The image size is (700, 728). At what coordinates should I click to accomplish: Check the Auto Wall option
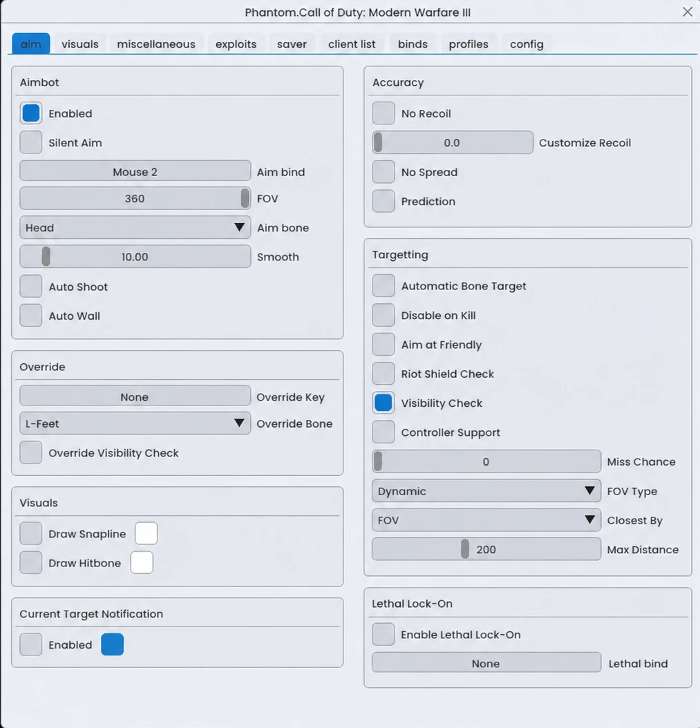(31, 316)
